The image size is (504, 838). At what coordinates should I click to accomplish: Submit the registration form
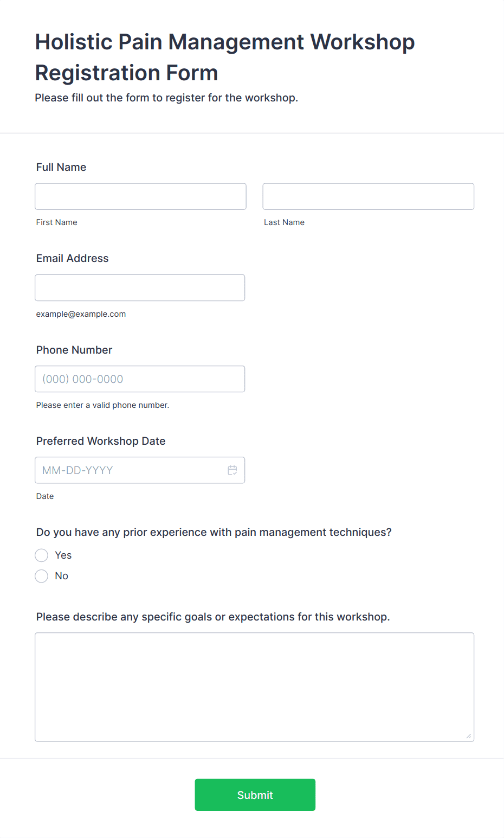[255, 795]
